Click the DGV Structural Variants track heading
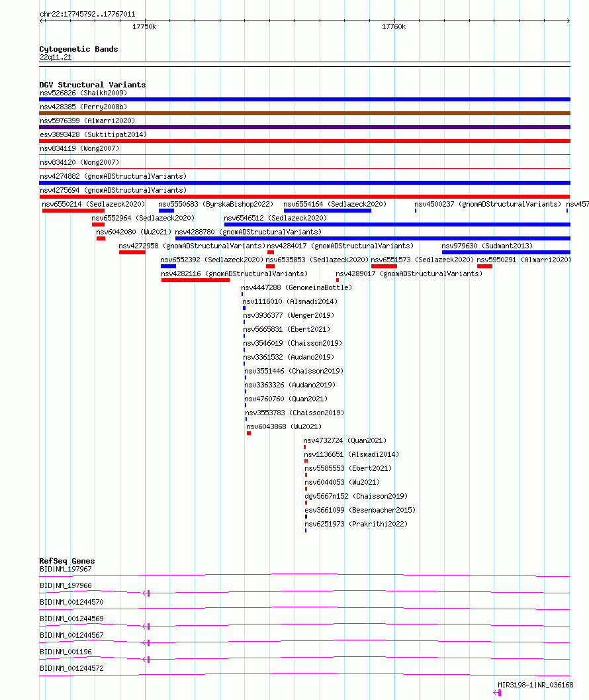The width and height of the screenshot is (589, 700). (x=93, y=85)
